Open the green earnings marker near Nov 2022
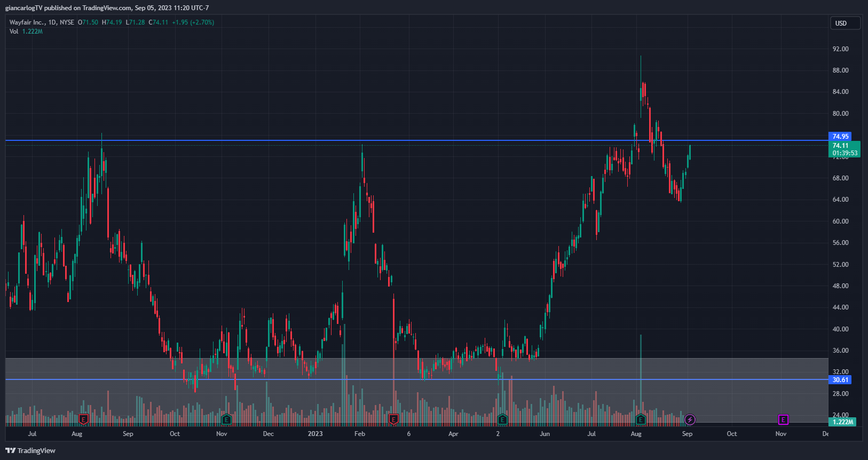 pos(226,419)
